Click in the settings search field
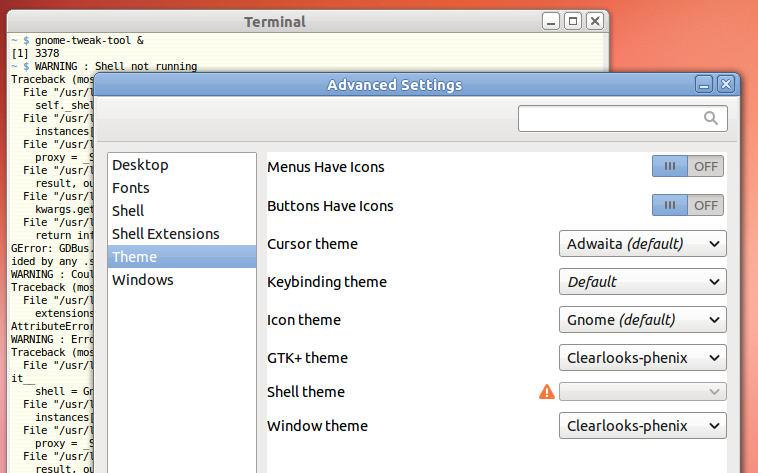The height and width of the screenshot is (473, 758). pyautogui.click(x=623, y=118)
